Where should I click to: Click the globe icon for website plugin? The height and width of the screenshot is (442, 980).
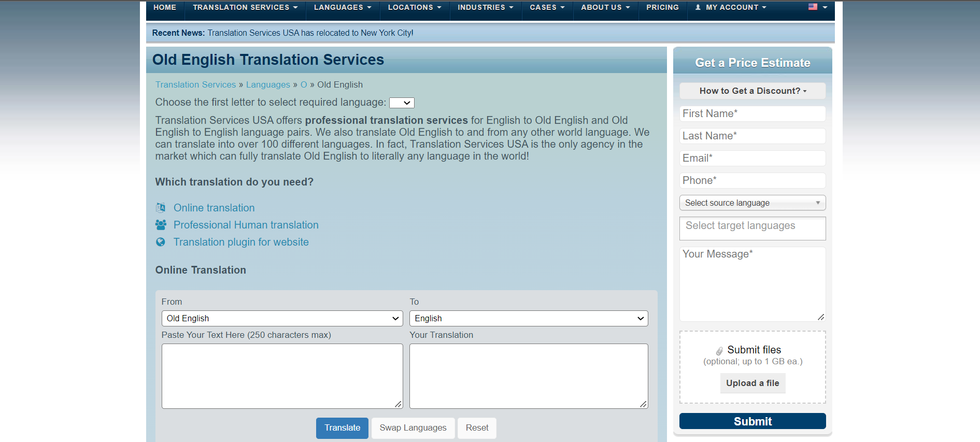[x=161, y=242]
